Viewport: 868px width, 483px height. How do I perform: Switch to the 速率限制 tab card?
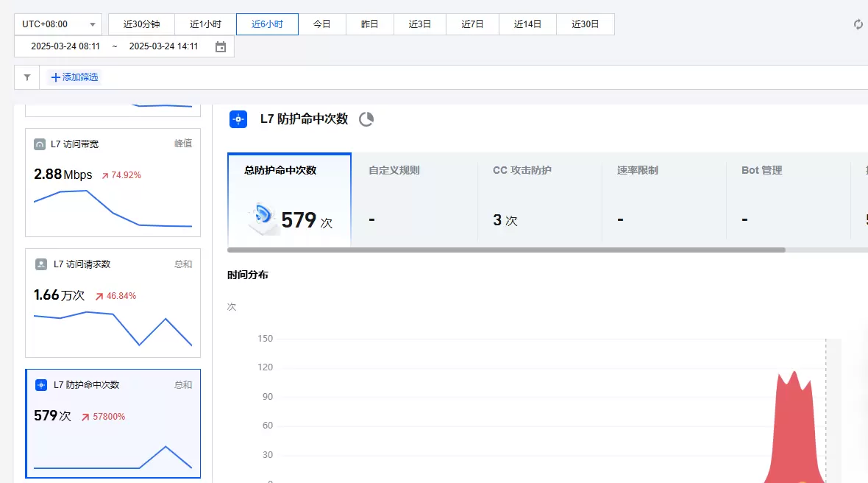coord(664,200)
